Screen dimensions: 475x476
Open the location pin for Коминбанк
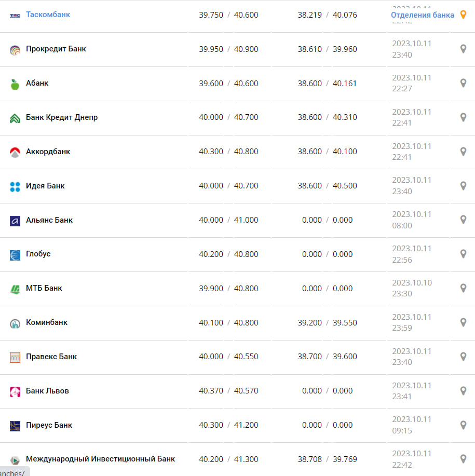point(464,322)
